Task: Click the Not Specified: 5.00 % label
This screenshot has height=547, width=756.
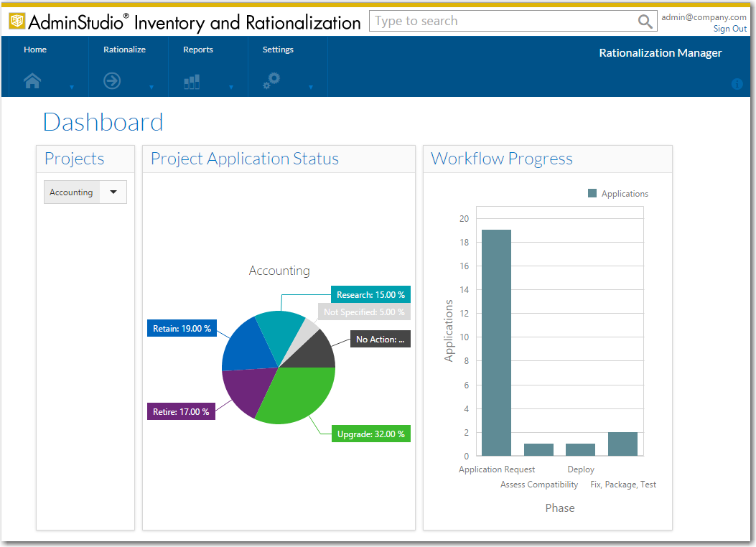Action: pos(364,312)
